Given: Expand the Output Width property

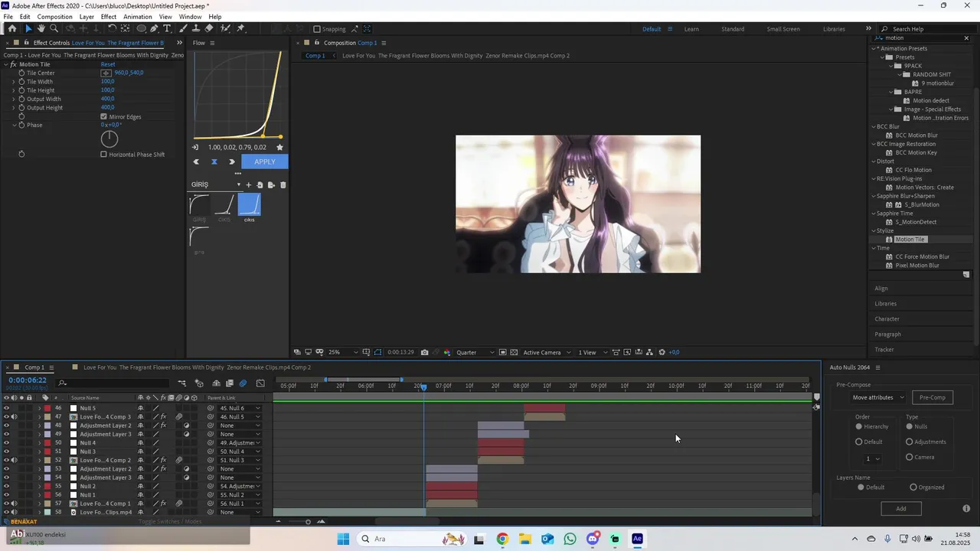Looking at the screenshot, I should click(x=13, y=99).
